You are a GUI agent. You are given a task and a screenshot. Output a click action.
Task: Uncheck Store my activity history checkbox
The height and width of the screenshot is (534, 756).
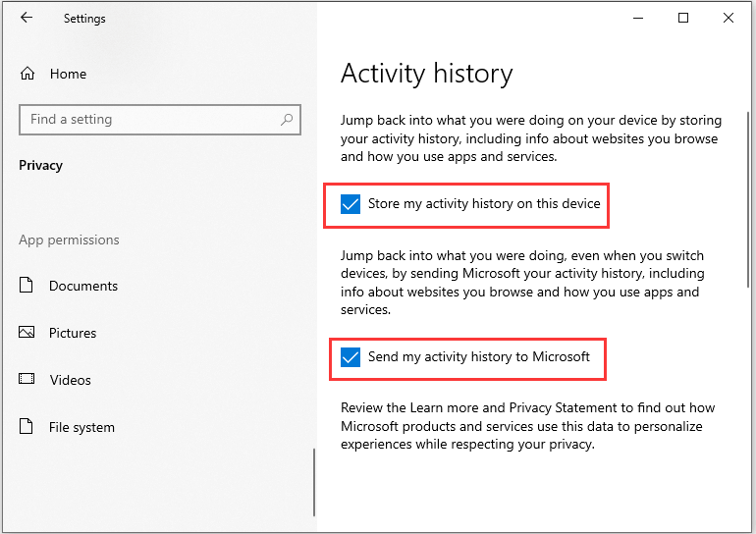(351, 204)
